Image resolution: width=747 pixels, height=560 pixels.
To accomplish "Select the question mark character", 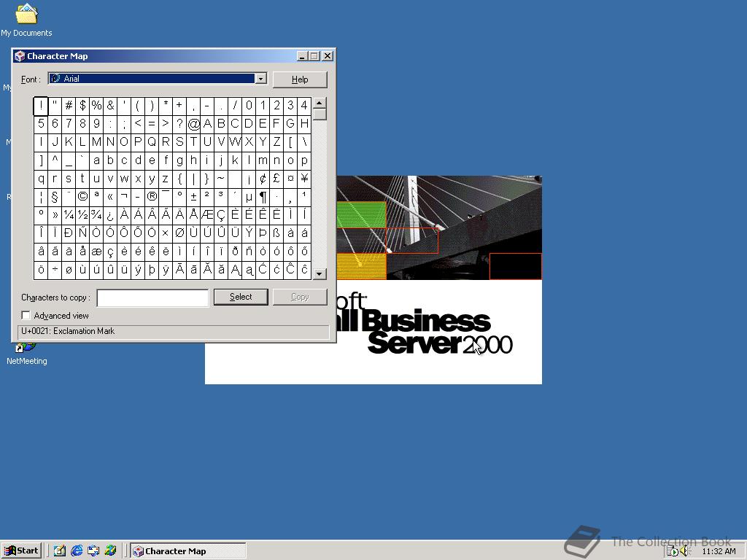I will 179,124.
